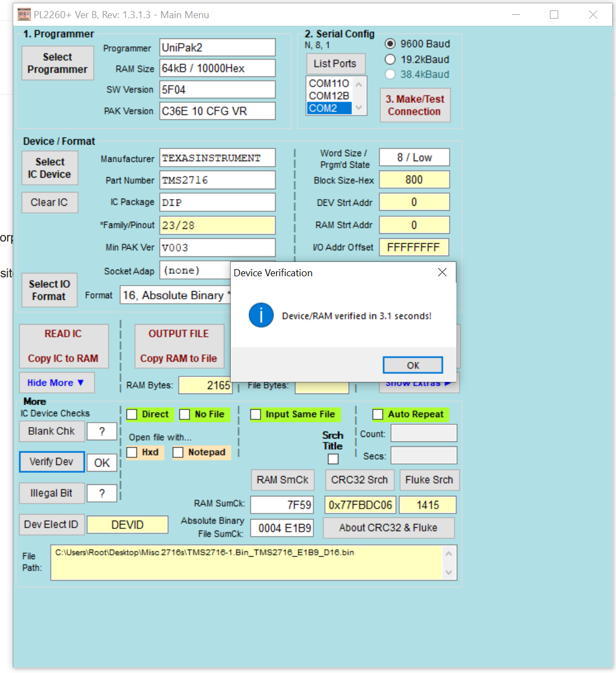616x673 pixels.
Task: Click the Block Size-Hex field 800
Action: tap(415, 180)
